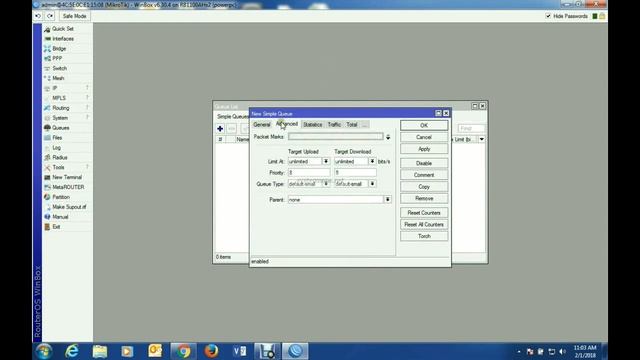Click the OK button
640x360 pixels.
(x=424, y=125)
